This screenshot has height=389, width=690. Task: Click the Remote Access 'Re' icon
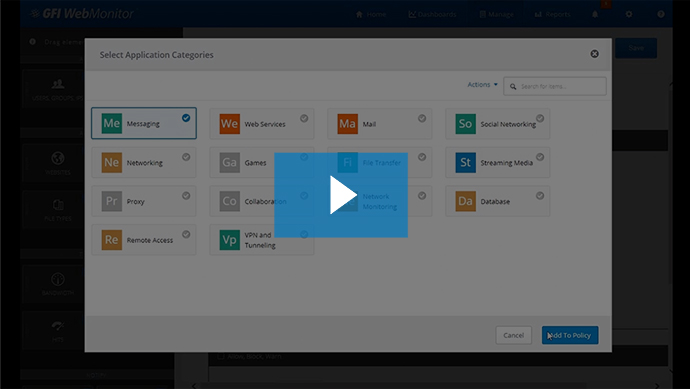(x=112, y=240)
